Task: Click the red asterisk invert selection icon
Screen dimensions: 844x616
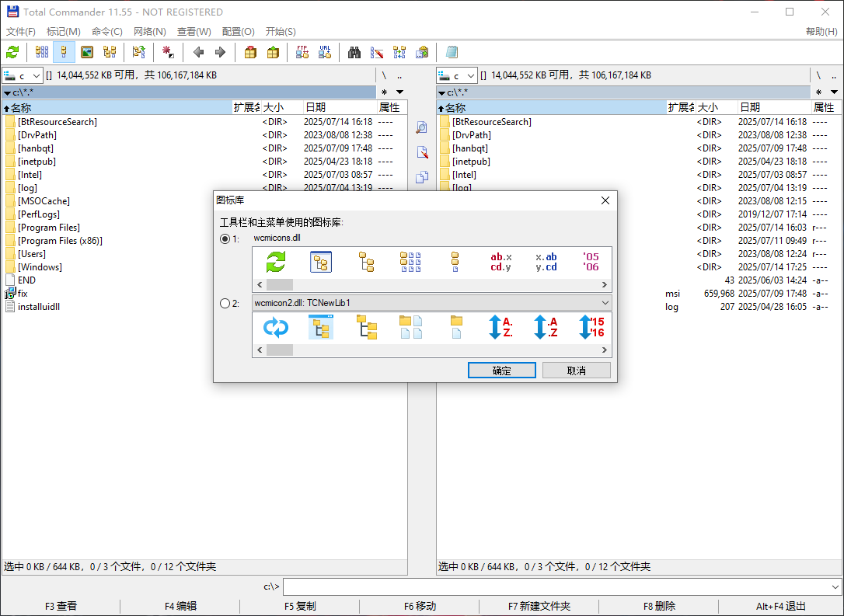Action: [x=168, y=52]
